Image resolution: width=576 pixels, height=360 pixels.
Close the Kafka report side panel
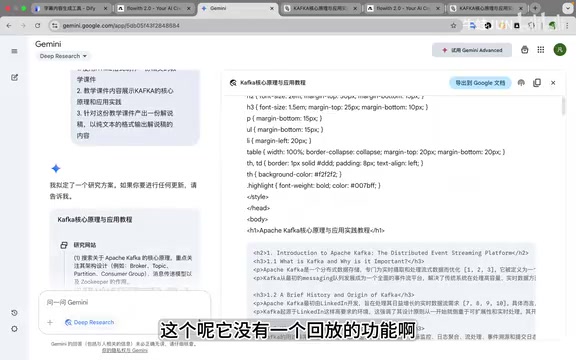pyautogui.click(x=553, y=83)
